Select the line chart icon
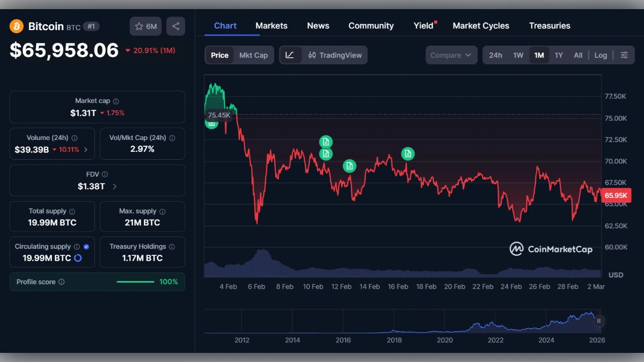Image resolution: width=644 pixels, height=362 pixels. pyautogui.click(x=290, y=55)
